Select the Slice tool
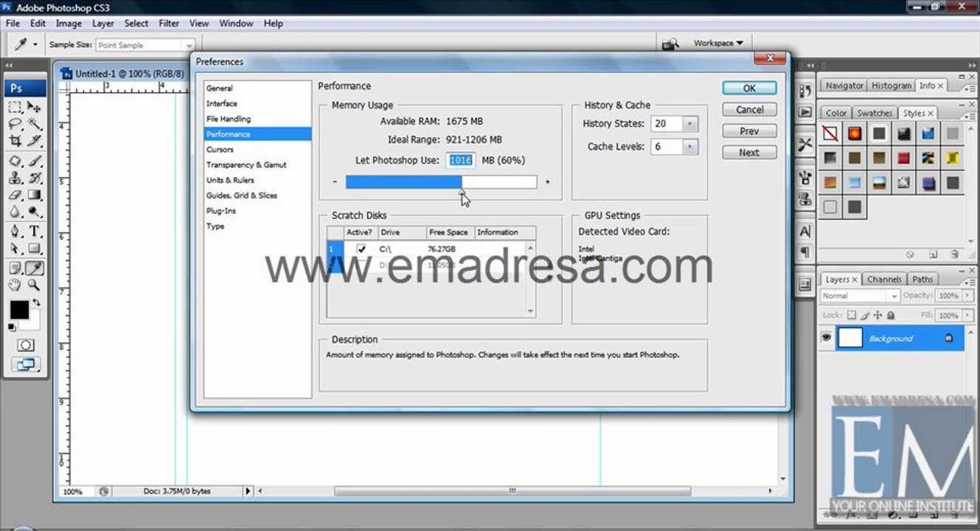980x531 pixels. coord(34,140)
